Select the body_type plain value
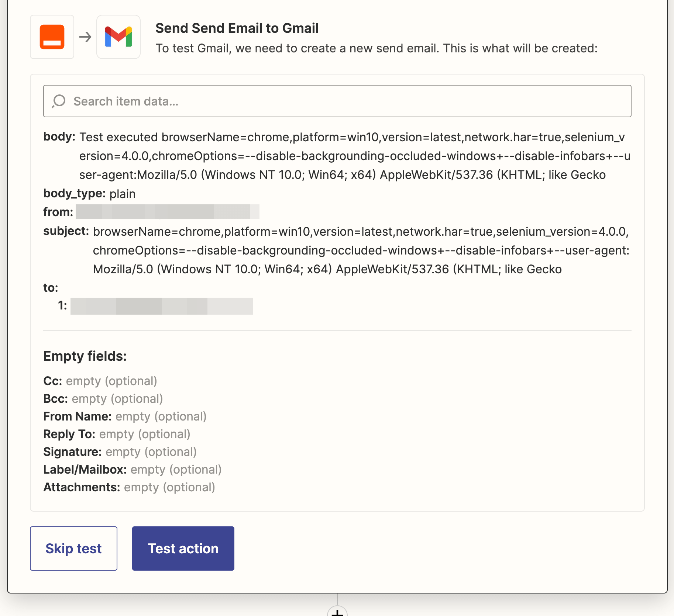Viewport: 674px width, 616px height. point(122,194)
